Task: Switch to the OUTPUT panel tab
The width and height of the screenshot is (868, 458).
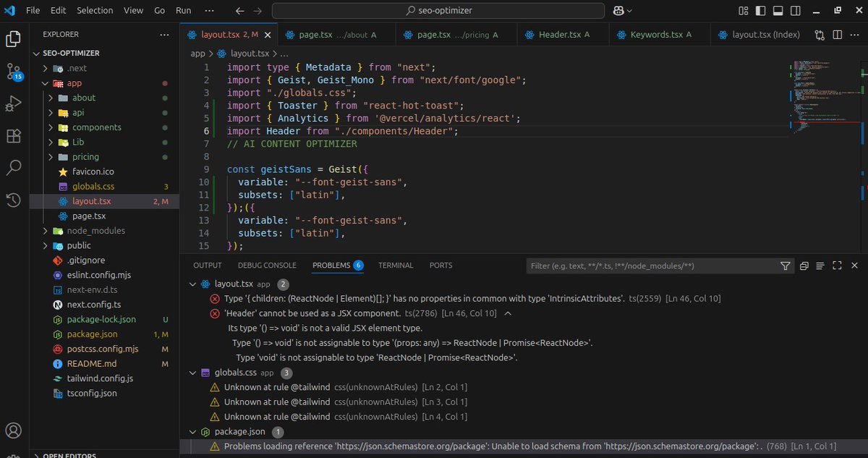Action: coord(208,266)
